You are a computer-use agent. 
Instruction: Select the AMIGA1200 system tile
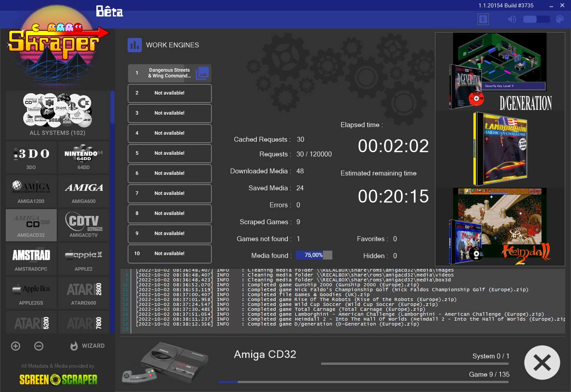click(31, 191)
